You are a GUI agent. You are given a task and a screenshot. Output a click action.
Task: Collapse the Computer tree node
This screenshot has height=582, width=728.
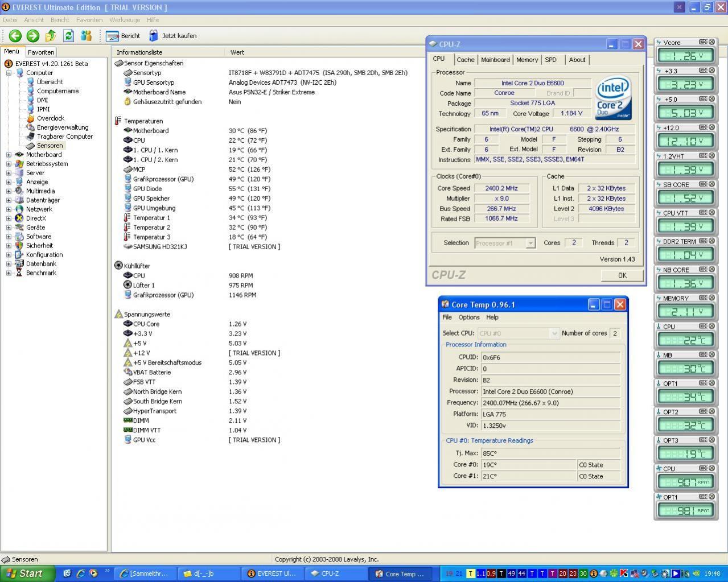pyautogui.click(x=9, y=73)
